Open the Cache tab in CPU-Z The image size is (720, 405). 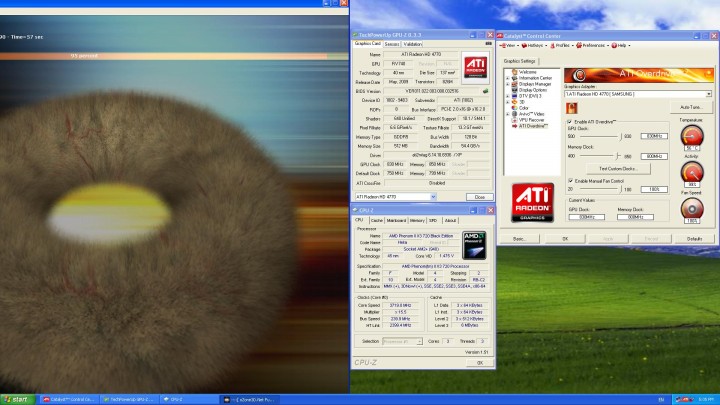tap(377, 220)
